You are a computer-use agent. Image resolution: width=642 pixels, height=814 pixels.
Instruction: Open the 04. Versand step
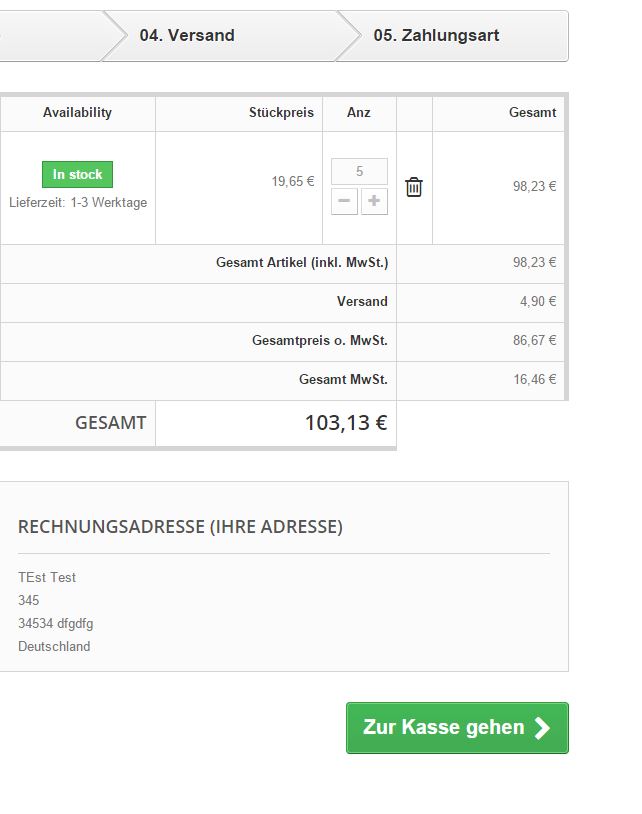[187, 36]
